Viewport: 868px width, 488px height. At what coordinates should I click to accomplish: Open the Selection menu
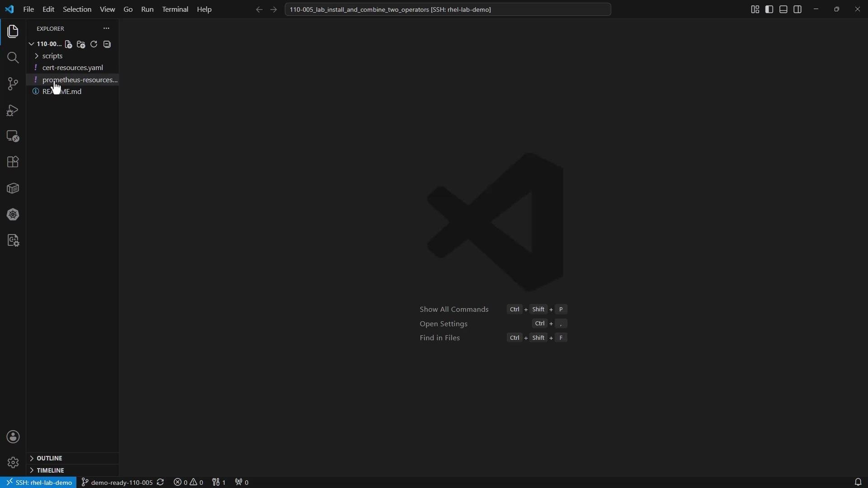click(77, 9)
